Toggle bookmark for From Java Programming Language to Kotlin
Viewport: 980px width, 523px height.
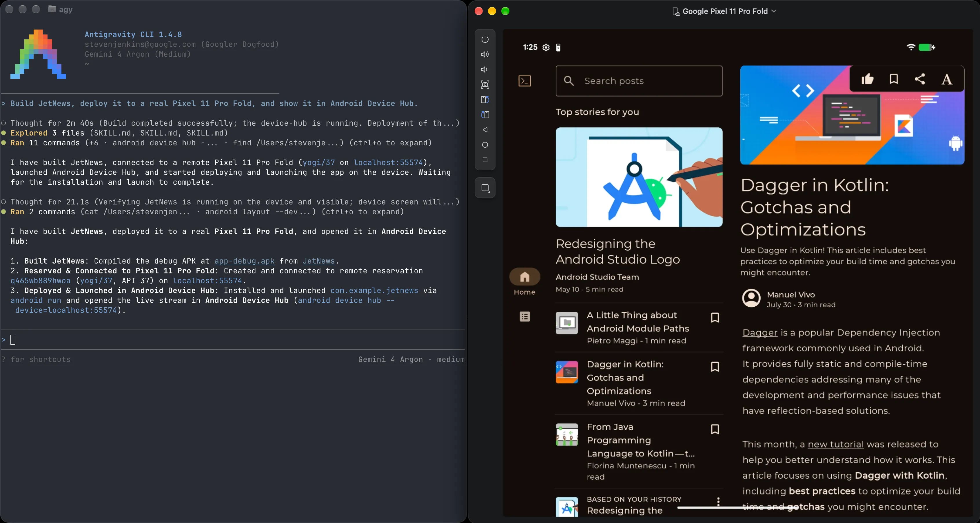pyautogui.click(x=715, y=429)
